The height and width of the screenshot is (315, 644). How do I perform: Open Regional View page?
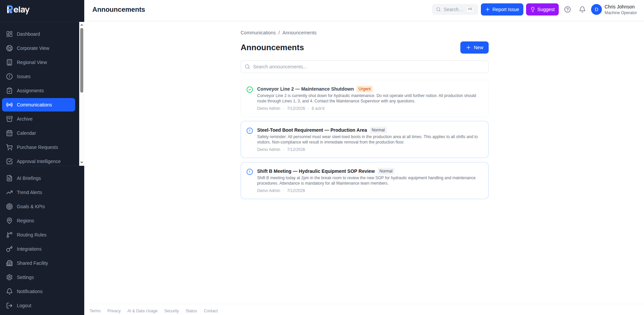(38, 62)
